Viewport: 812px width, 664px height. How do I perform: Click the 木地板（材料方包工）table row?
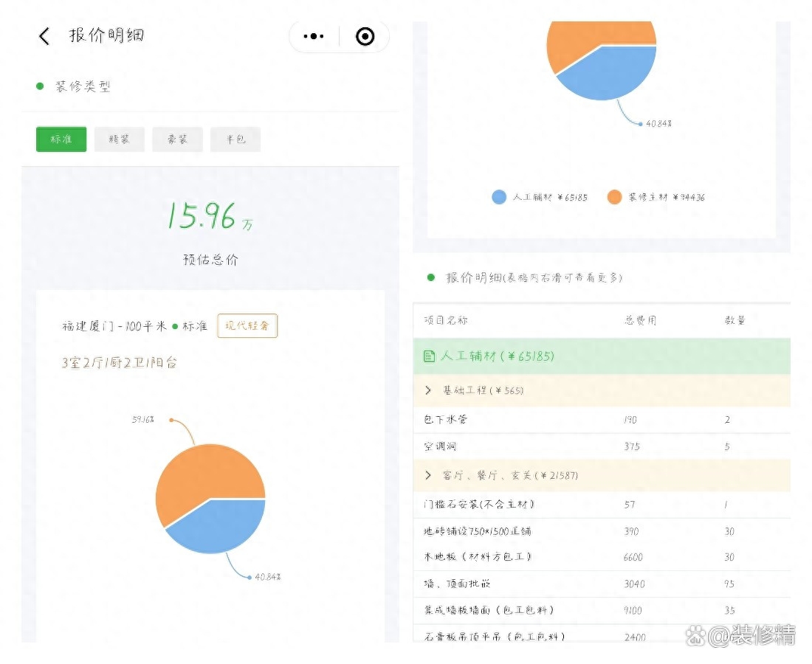[601, 557]
